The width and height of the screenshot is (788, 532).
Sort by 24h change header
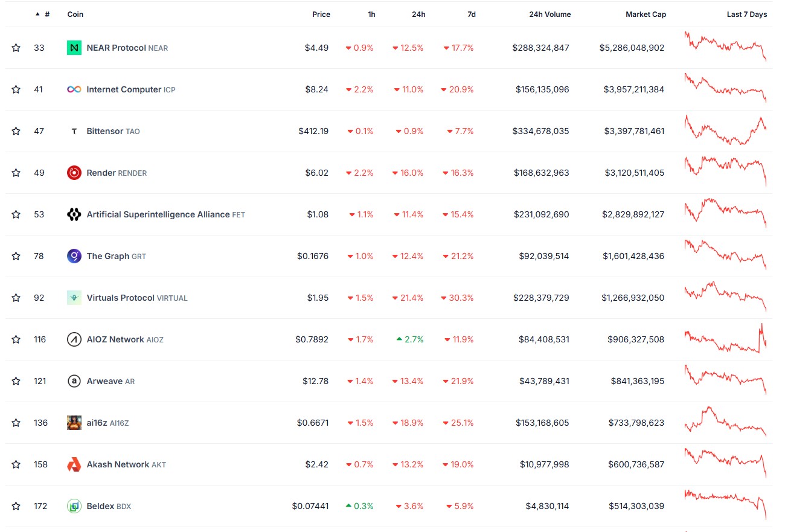418,14
